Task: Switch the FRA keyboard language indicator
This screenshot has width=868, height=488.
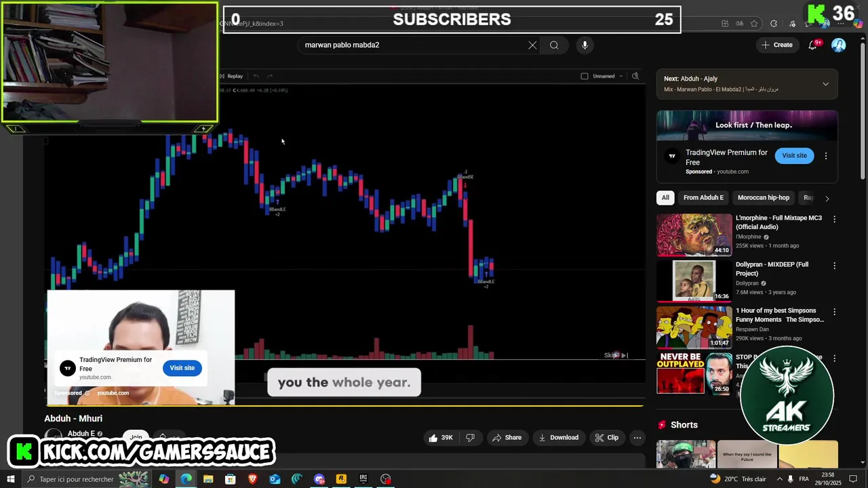Action: click(x=804, y=479)
